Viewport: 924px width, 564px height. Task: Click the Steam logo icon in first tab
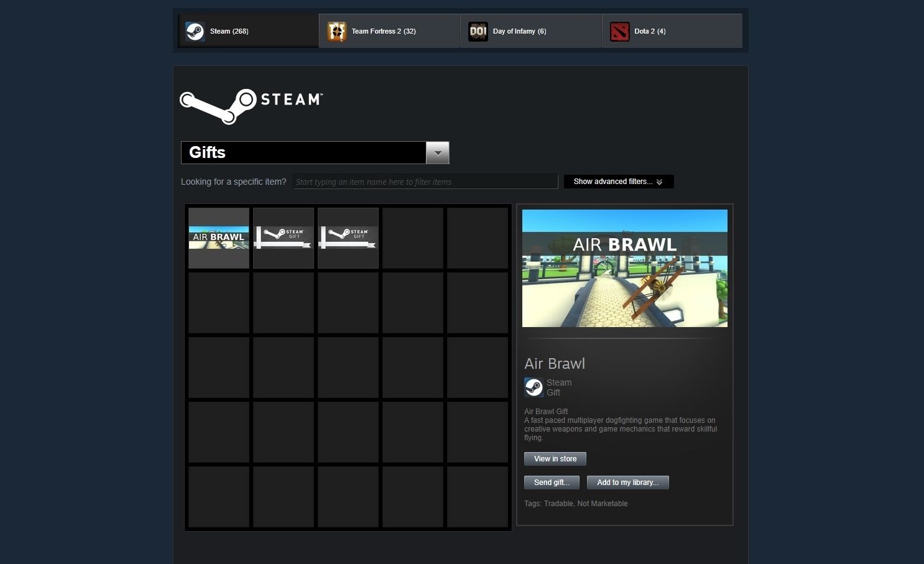point(195,31)
